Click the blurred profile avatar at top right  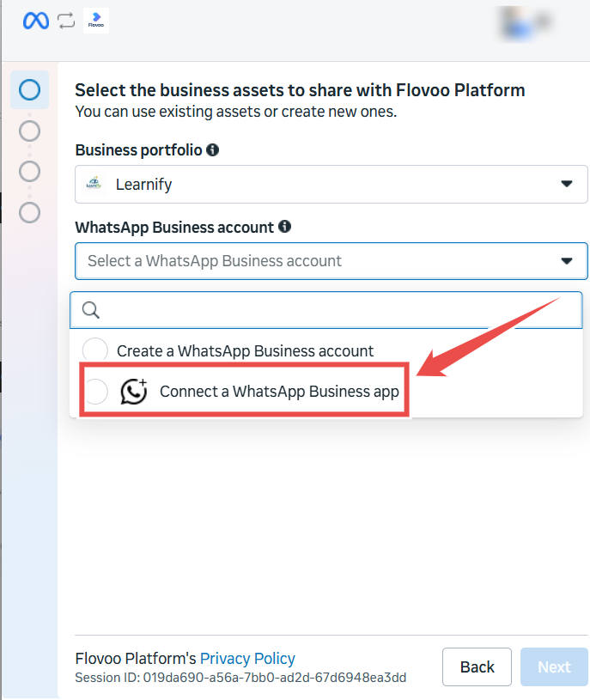[526, 23]
